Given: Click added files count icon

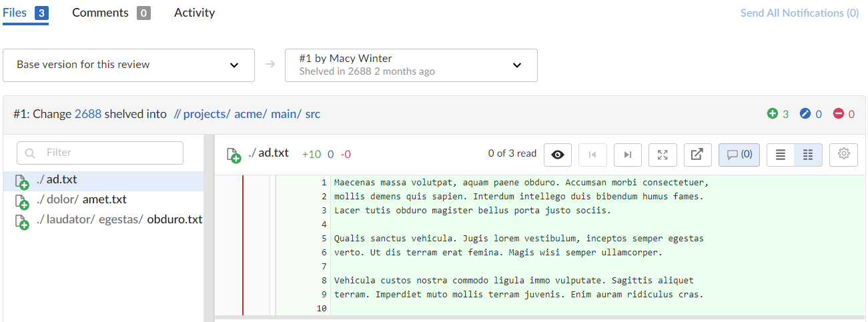Looking at the screenshot, I should (773, 114).
